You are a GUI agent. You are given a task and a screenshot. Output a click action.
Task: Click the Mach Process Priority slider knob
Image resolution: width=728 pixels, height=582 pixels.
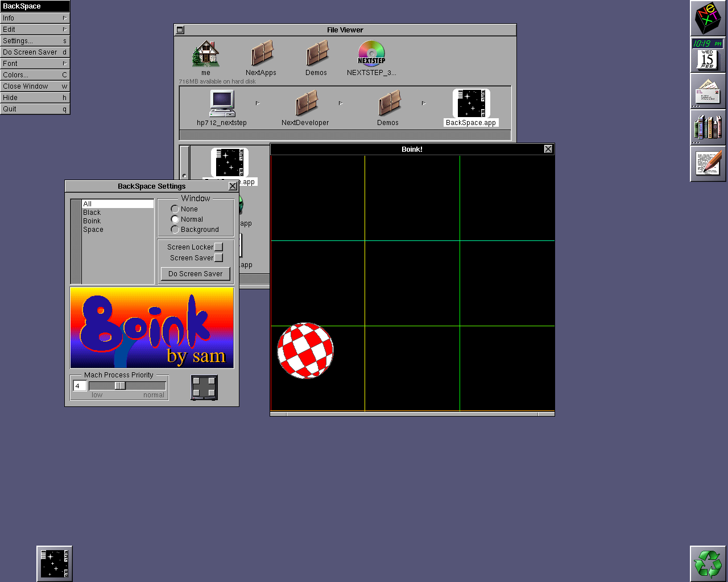tap(120, 386)
